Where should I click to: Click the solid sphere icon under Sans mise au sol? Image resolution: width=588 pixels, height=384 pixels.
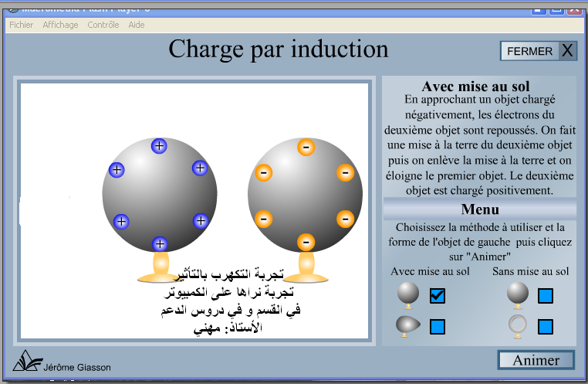(x=517, y=294)
